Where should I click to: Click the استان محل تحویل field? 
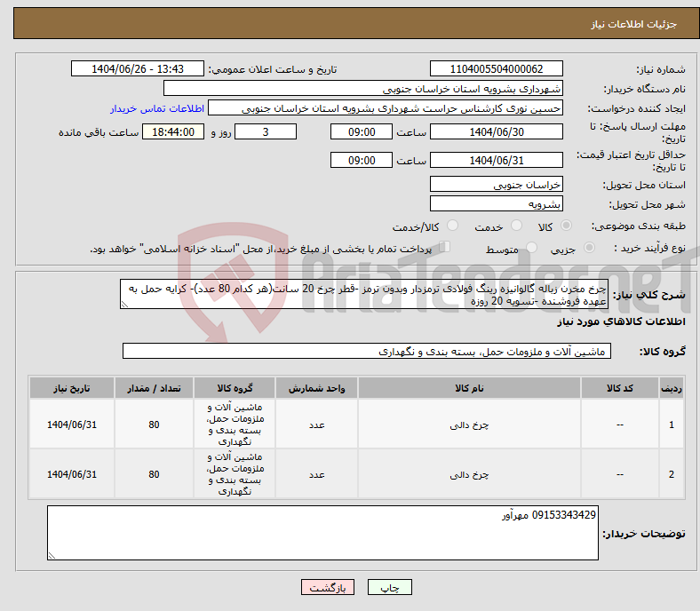[x=497, y=184]
